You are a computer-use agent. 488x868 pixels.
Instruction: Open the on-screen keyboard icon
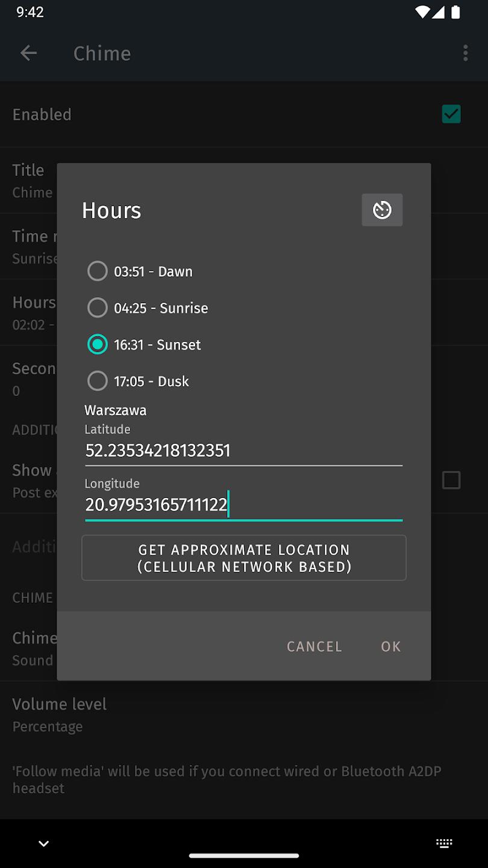pos(444,843)
